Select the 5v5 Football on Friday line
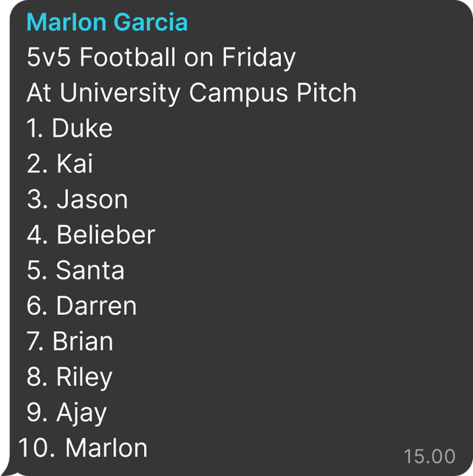473x476 pixels. coord(161,58)
